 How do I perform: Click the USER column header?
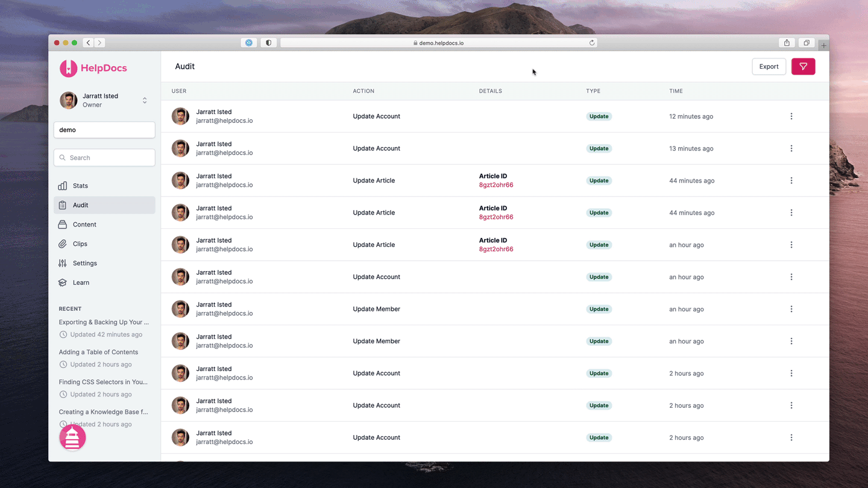179,91
